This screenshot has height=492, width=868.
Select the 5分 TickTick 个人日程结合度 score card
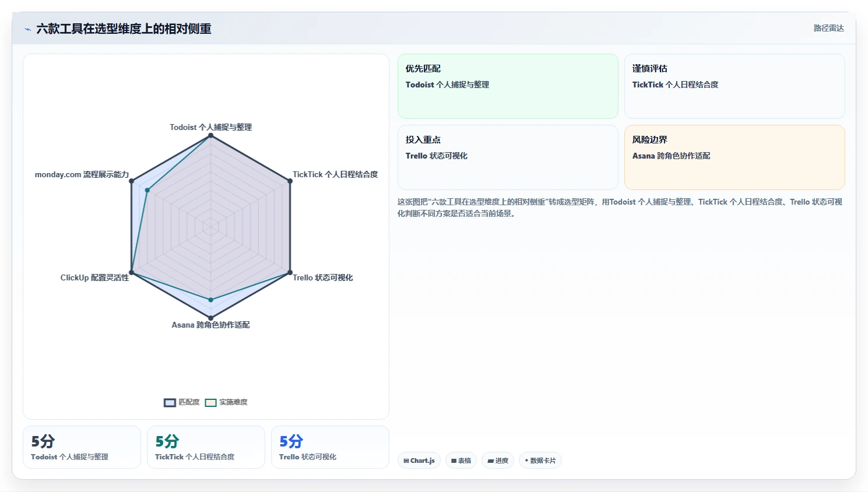click(x=206, y=447)
